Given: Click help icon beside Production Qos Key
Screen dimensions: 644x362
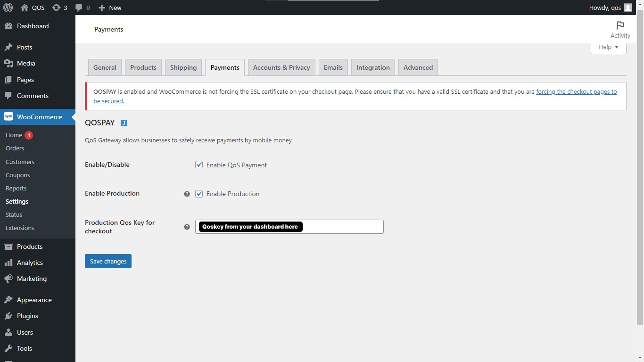Looking at the screenshot, I should pyautogui.click(x=187, y=227).
